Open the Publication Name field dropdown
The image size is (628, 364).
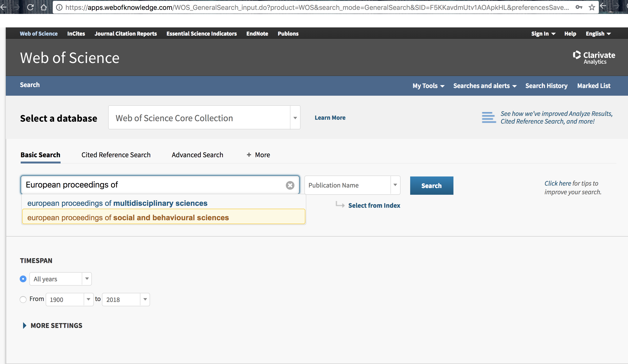pyautogui.click(x=395, y=185)
